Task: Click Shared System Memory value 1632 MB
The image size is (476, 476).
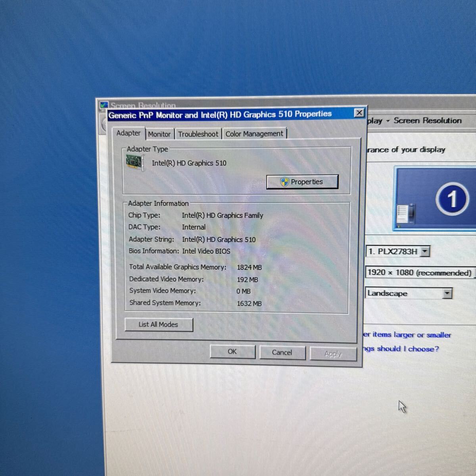Action: coord(249,303)
